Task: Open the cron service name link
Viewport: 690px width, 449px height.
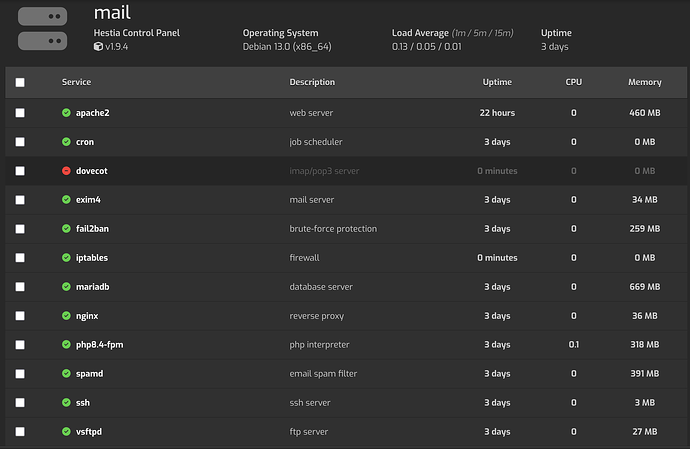Action: (85, 142)
